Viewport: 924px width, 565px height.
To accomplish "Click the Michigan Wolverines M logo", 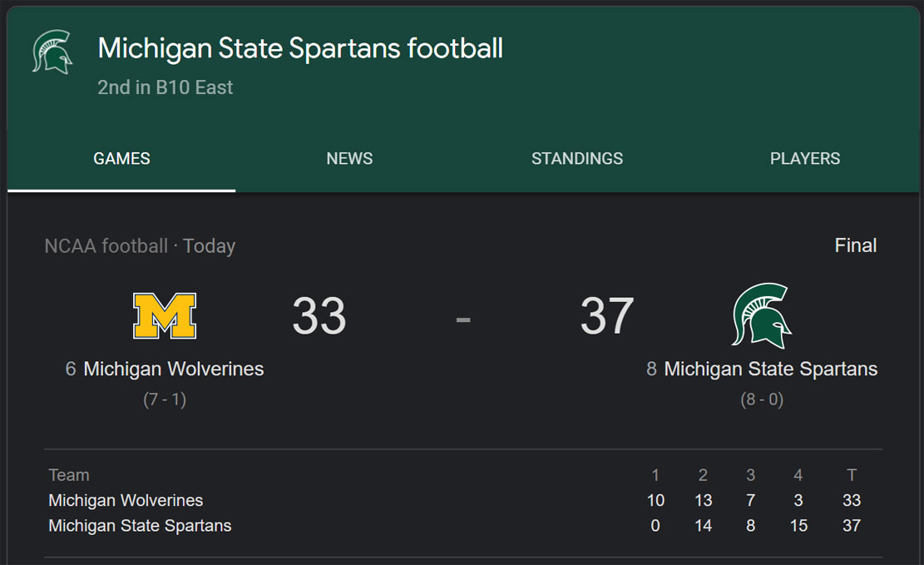I will pos(165,315).
